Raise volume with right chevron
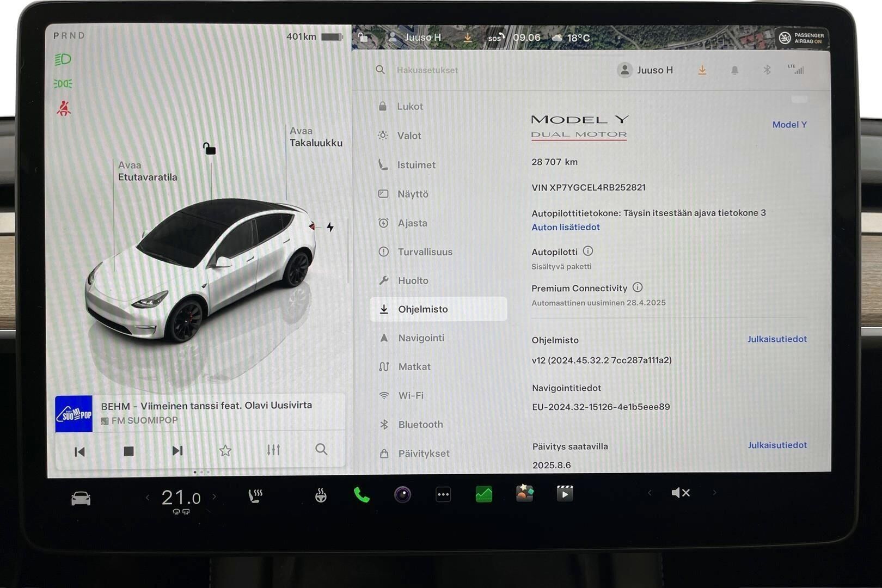Viewport: 882px width, 588px height. click(714, 493)
